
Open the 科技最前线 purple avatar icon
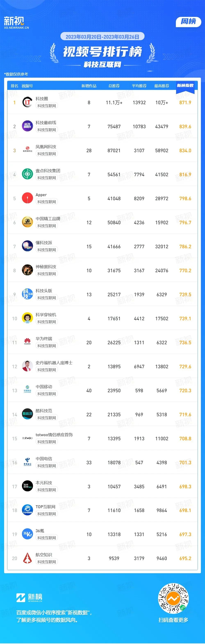(x=27, y=126)
